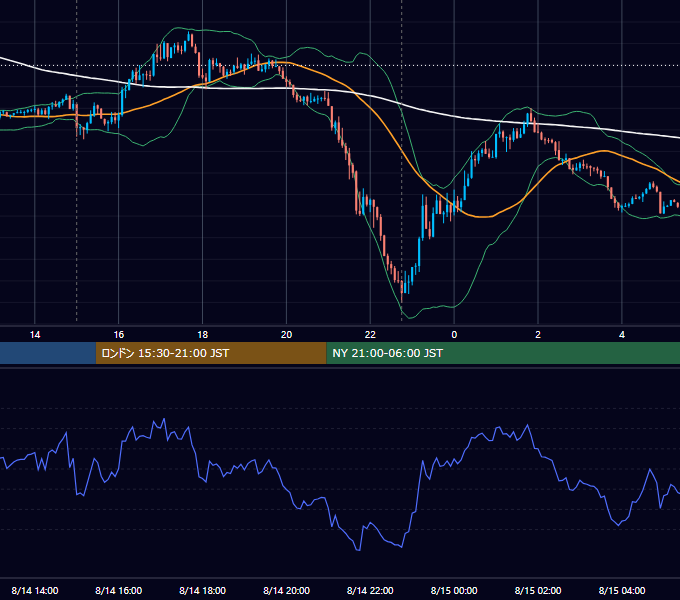Click the 8/15 04:00 label on oscillator axis
The width and height of the screenshot is (680, 600).
622,590
